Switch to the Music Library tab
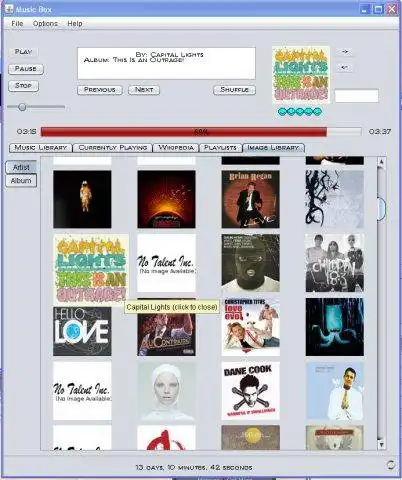 (x=41, y=148)
